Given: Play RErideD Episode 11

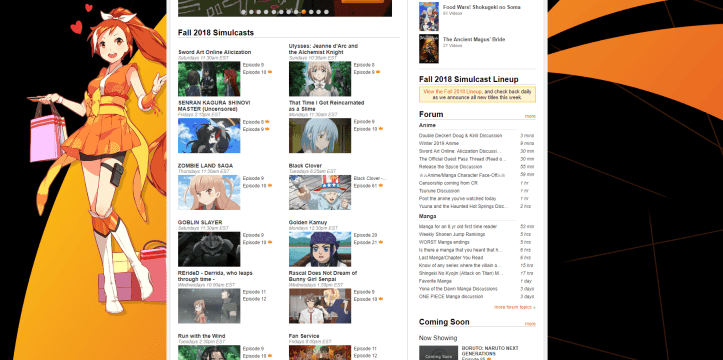Looking at the screenshot, I should coord(254,292).
